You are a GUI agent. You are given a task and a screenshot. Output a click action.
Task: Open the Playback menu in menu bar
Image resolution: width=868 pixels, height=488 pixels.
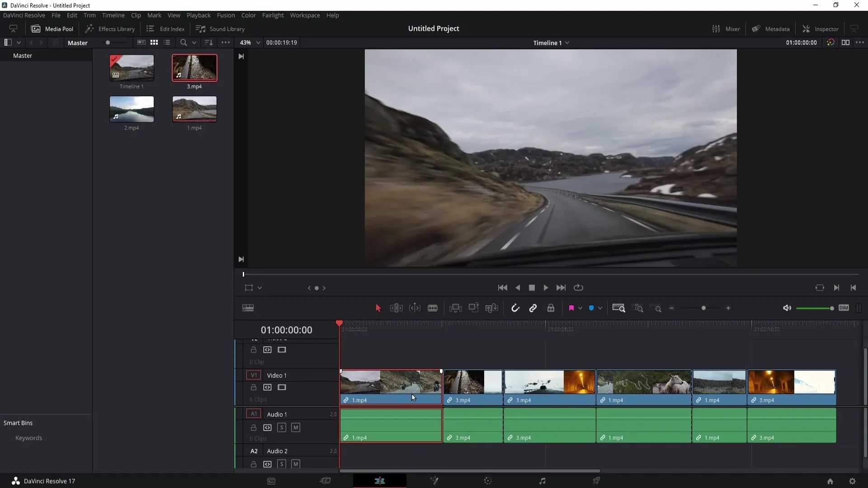pyautogui.click(x=199, y=15)
